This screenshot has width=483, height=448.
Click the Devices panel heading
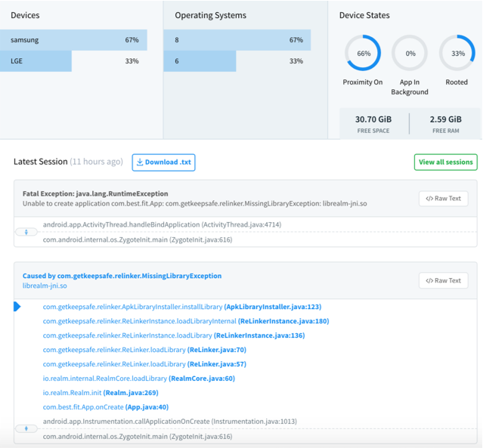point(25,15)
